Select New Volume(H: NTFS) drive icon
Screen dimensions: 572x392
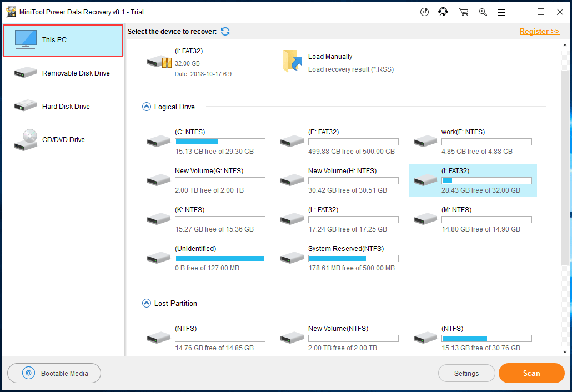pos(292,180)
